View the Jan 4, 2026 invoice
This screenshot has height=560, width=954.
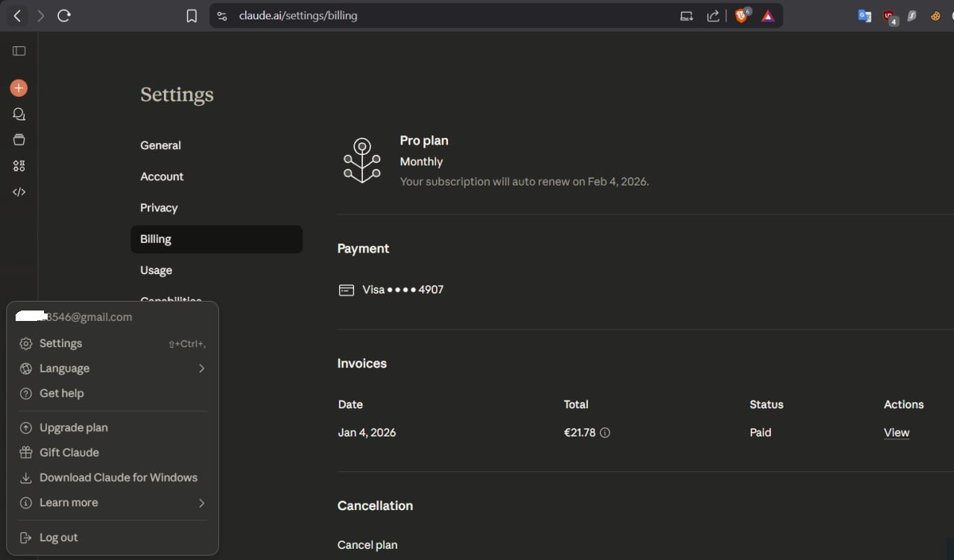(897, 433)
